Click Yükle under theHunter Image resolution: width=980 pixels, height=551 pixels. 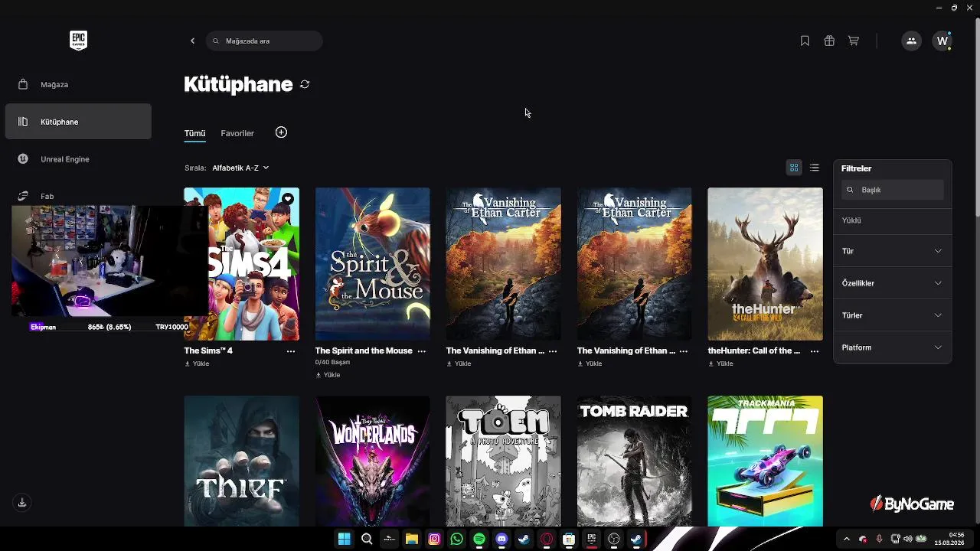point(721,364)
